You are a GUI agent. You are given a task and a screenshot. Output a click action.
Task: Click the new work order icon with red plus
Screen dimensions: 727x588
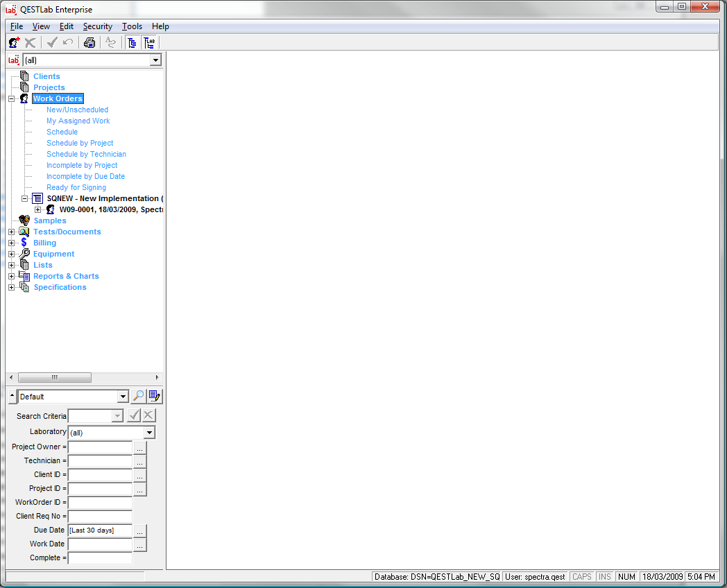[14, 42]
